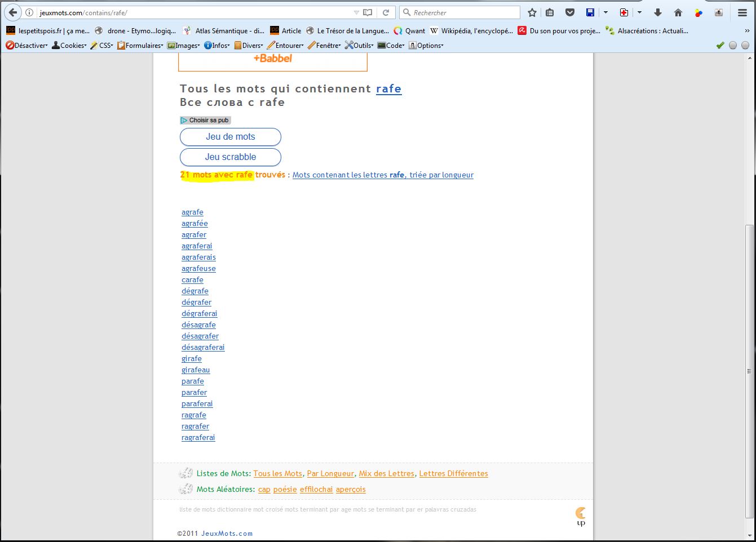Viewport: 756px width, 542px height.
Task: Click the site info icon beside the URL
Action: pos(29,12)
